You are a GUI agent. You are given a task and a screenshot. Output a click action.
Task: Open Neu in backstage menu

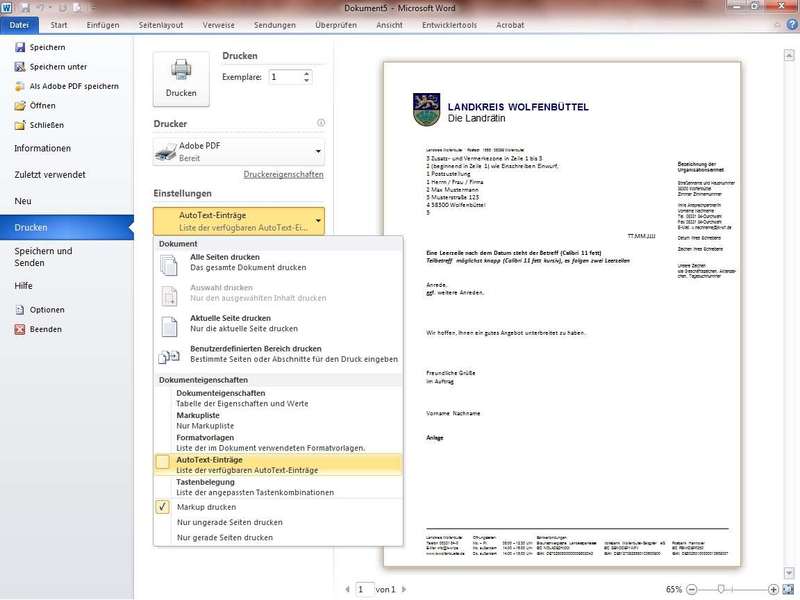pos(23,201)
